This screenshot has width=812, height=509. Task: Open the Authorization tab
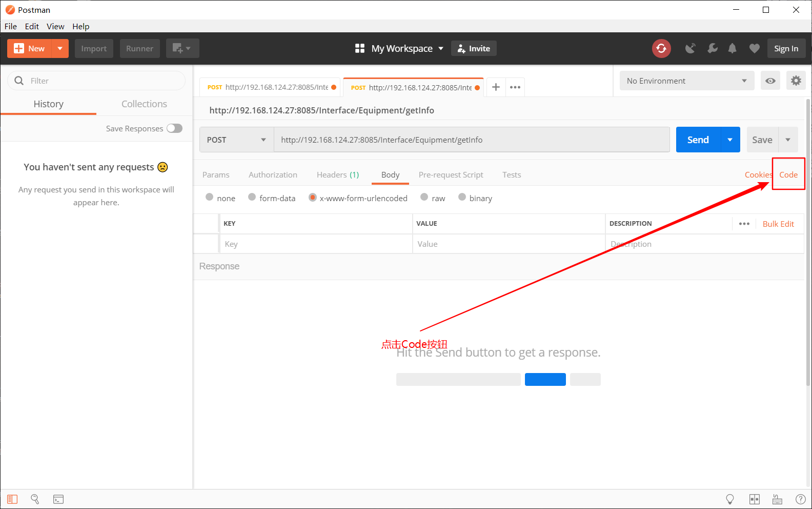273,174
